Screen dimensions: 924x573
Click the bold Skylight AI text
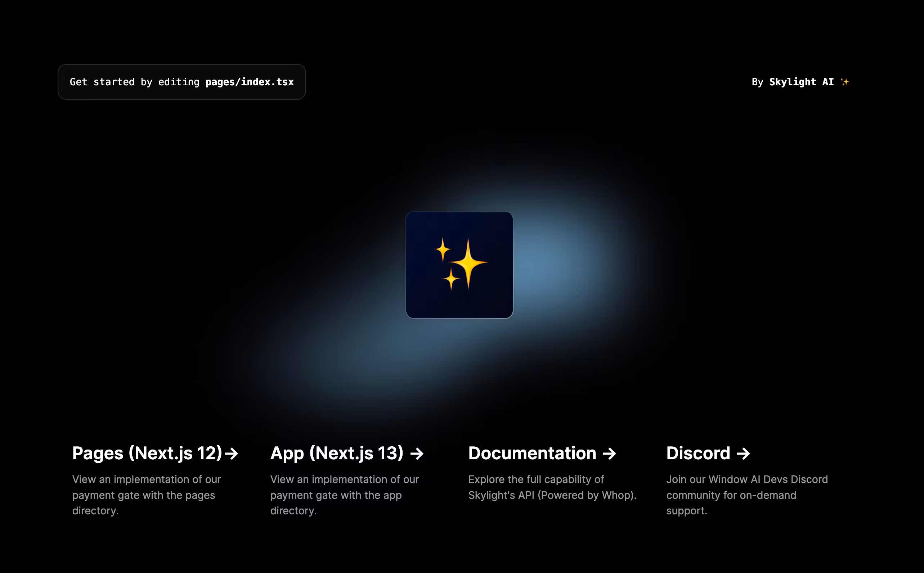(801, 82)
